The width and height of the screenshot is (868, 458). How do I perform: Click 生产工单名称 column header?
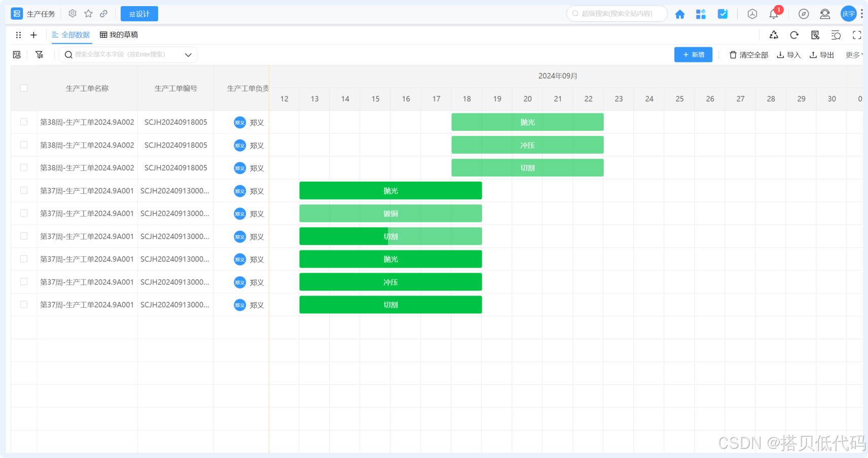(87, 88)
